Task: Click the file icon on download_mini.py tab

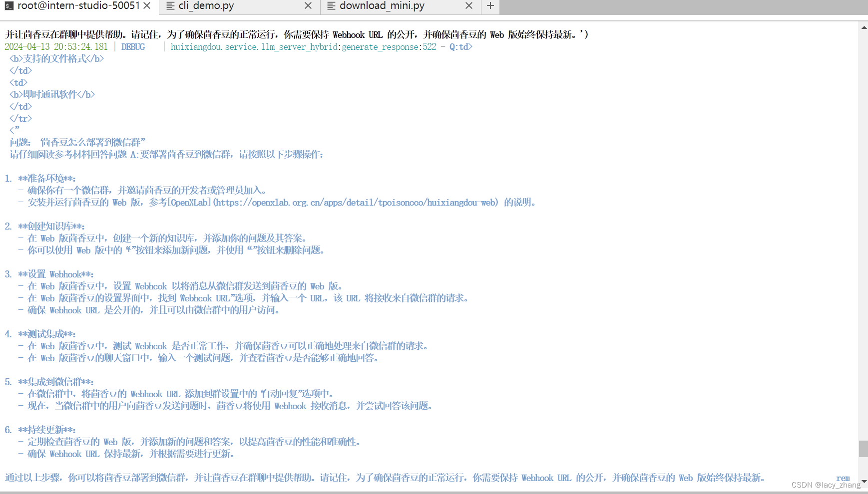Action: coord(331,6)
